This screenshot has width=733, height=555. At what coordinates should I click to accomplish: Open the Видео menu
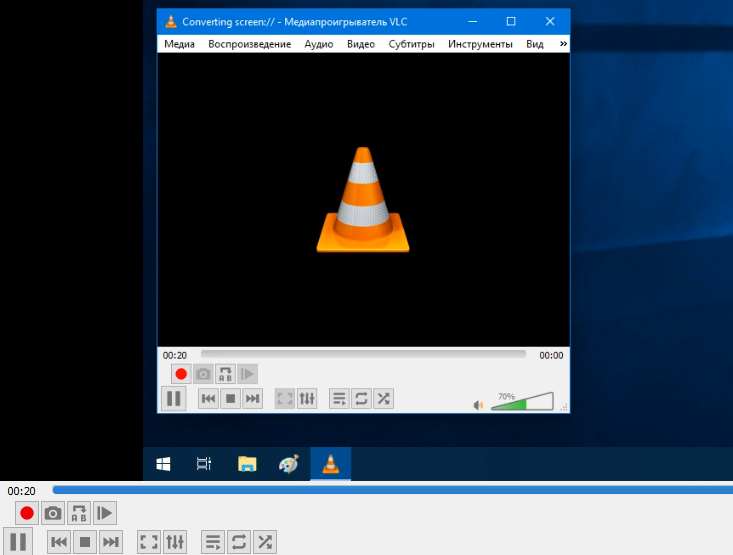[360, 44]
